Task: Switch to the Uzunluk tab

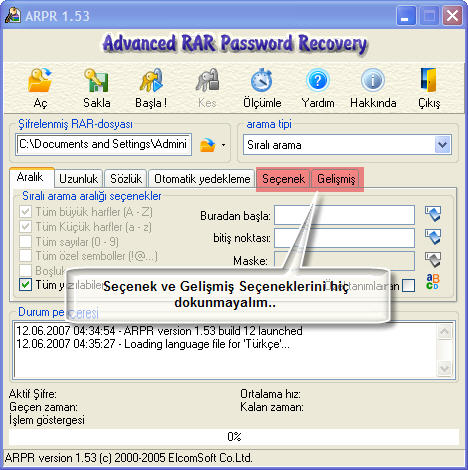Action: point(79,179)
